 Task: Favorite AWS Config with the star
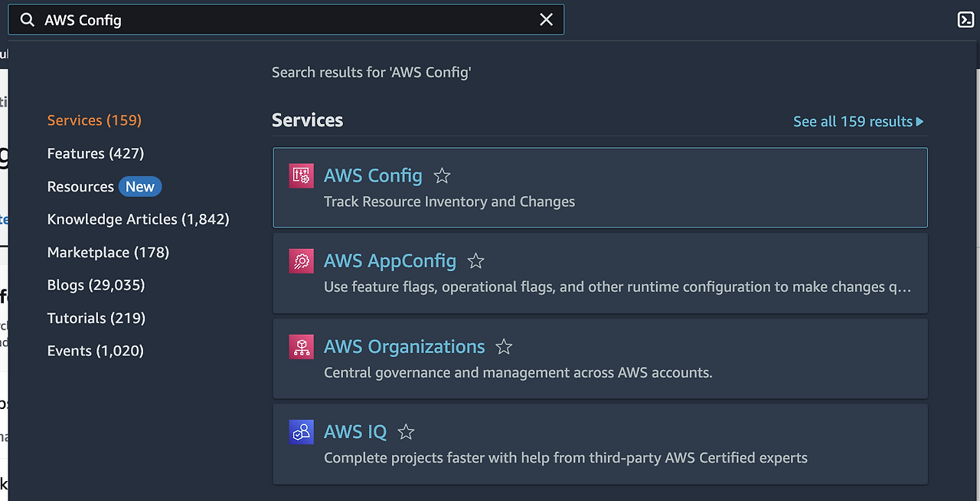(442, 176)
